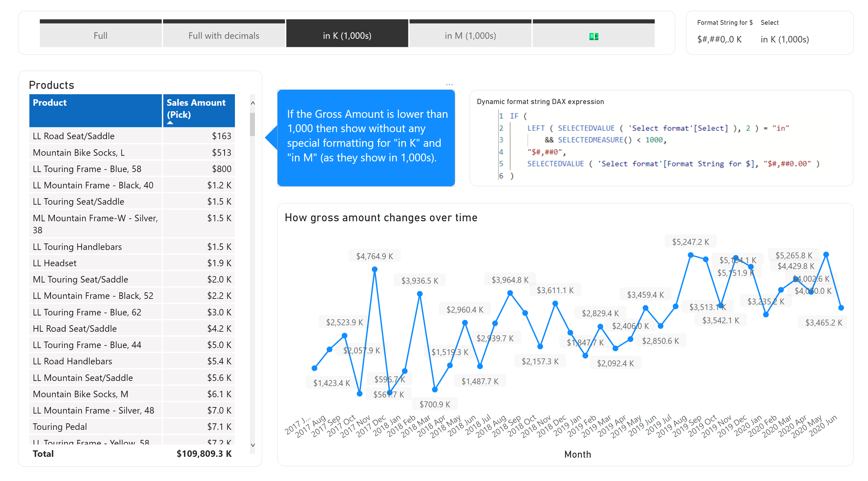The width and height of the screenshot is (868, 481).
Task: Select the Touring Pedal row
Action: click(132, 427)
